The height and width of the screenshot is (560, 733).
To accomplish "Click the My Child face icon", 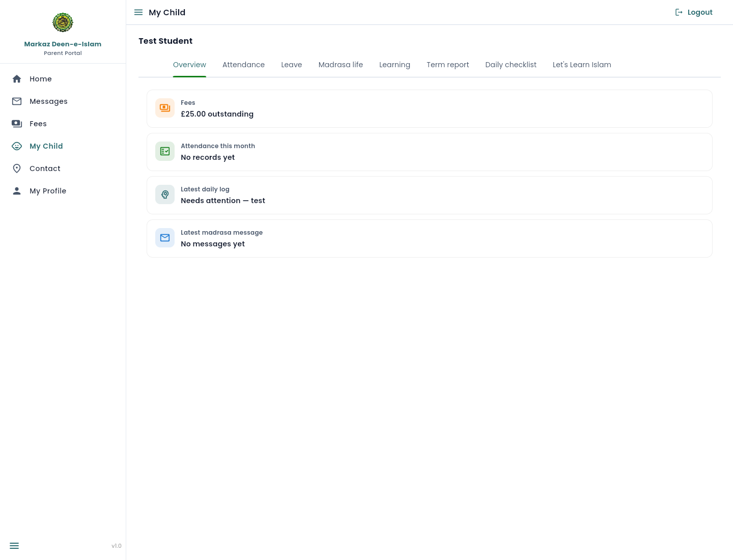I will [17, 146].
